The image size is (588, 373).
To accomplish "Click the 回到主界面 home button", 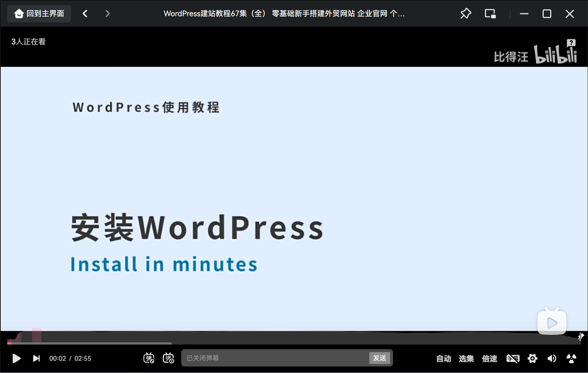I will (x=39, y=14).
